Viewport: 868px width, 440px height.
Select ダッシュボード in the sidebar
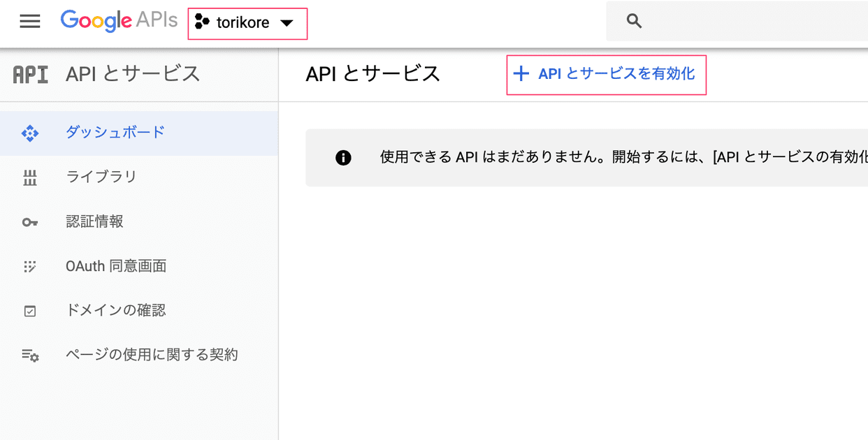click(x=114, y=132)
